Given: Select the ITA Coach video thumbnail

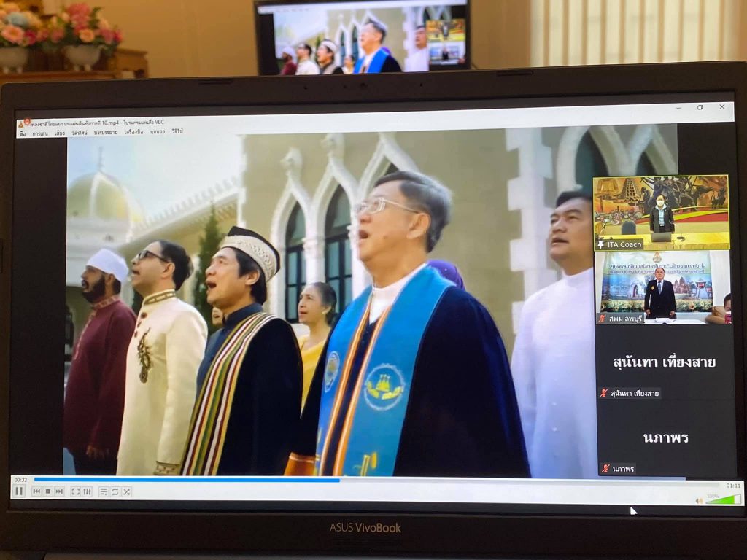Looking at the screenshot, I should tap(661, 212).
